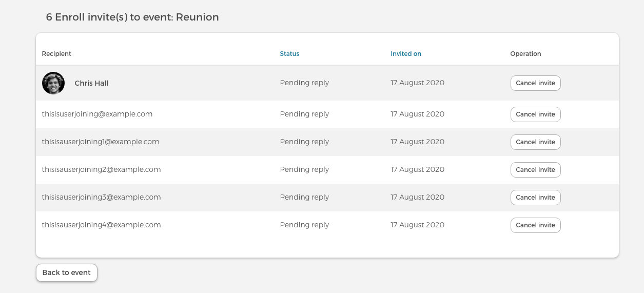The image size is (644, 293).
Task: Select the thisisauserjoining4@example.com recipient row
Action: click(101, 225)
